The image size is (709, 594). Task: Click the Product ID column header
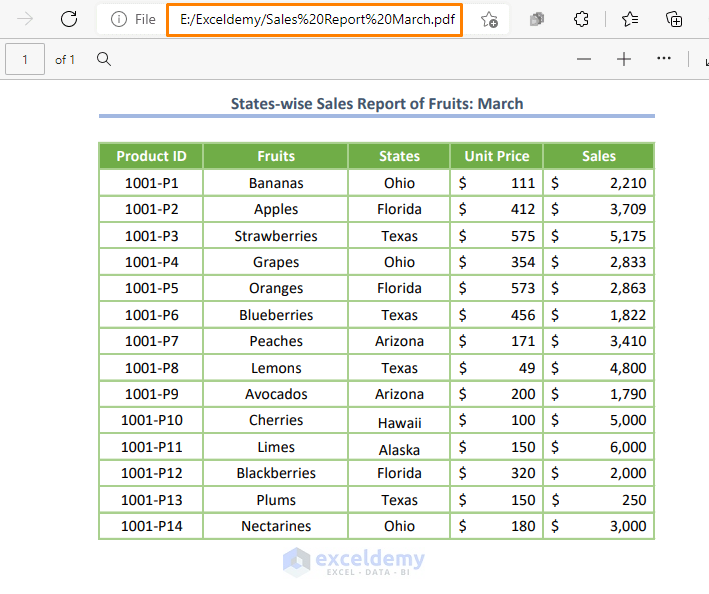click(151, 156)
